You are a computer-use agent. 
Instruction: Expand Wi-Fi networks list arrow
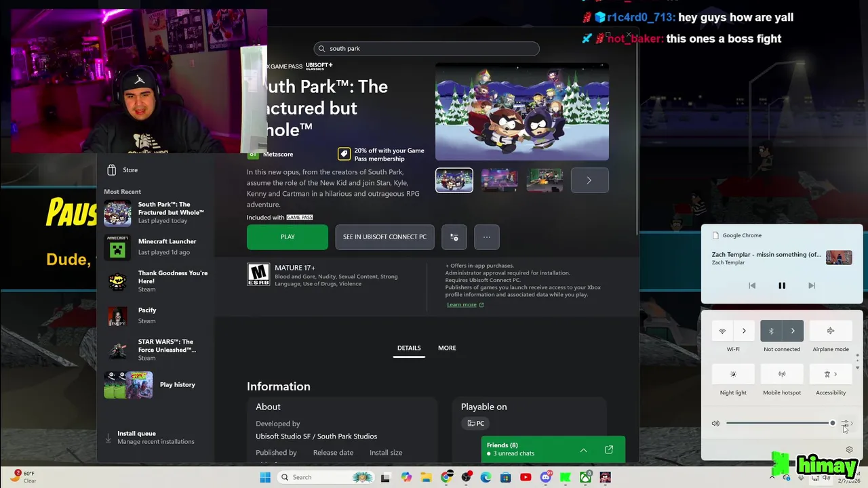(744, 331)
